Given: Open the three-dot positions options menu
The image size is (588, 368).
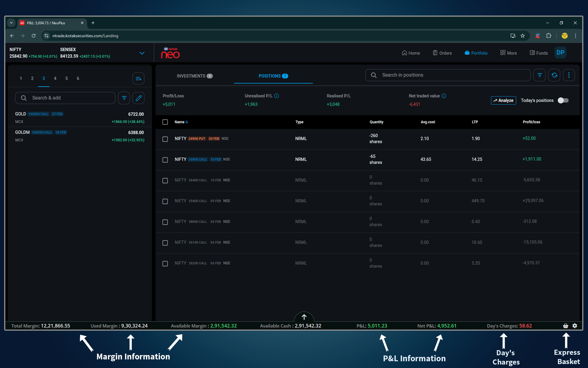Looking at the screenshot, I should [x=569, y=75].
